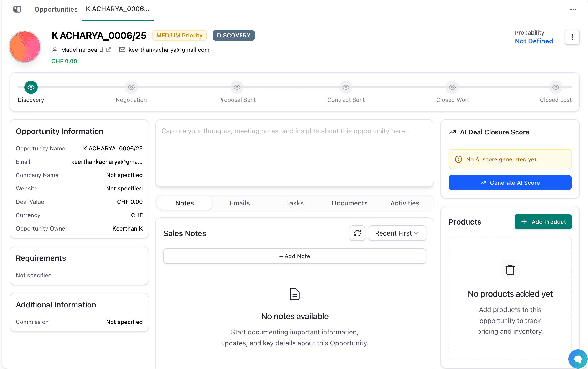Click the Add Product button
The width and height of the screenshot is (588, 369).
coord(543,222)
